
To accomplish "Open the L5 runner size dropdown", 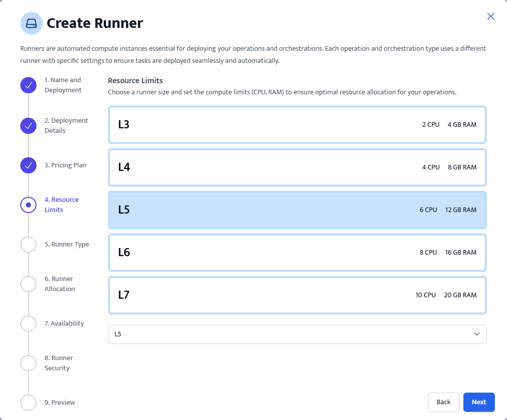I will point(297,334).
